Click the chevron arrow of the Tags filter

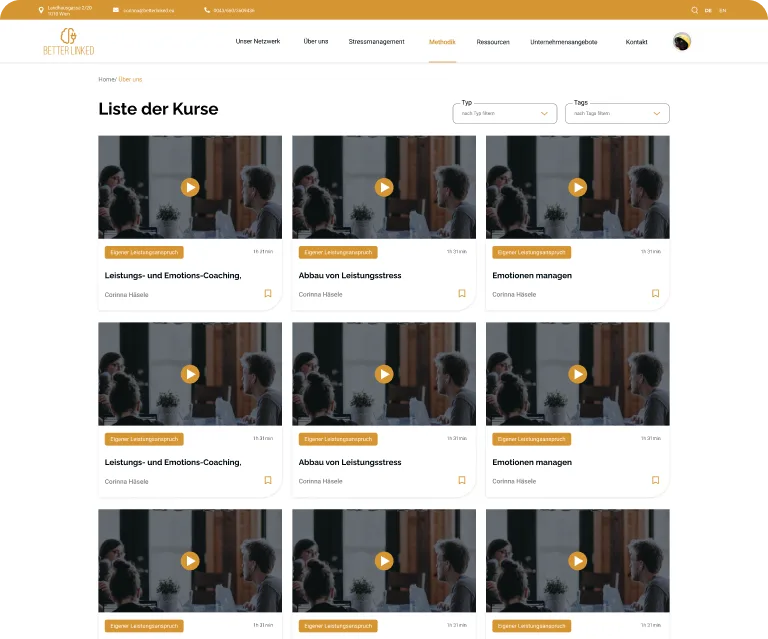coord(657,114)
